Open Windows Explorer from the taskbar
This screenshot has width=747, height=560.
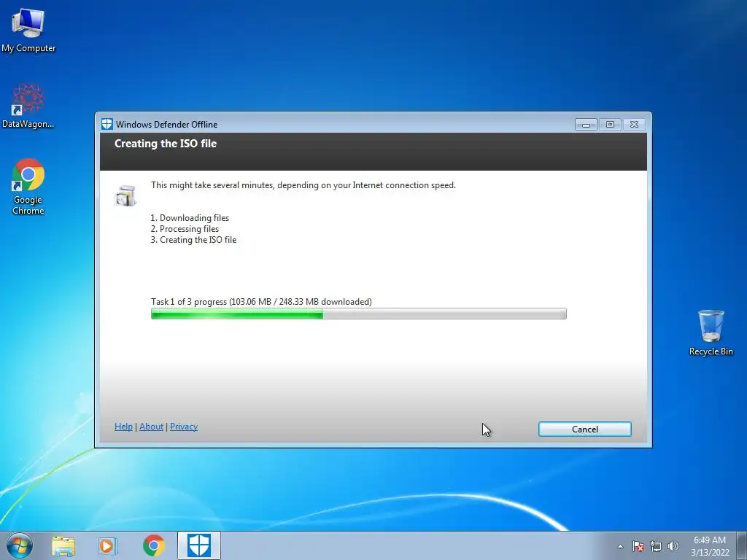(x=63, y=545)
